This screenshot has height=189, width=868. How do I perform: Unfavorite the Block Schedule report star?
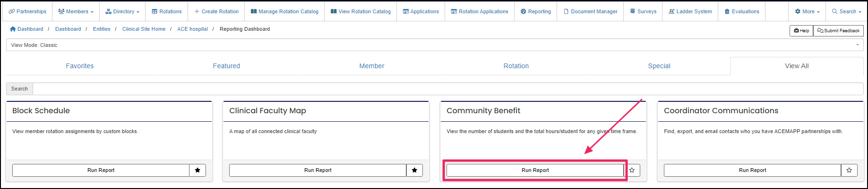point(198,170)
